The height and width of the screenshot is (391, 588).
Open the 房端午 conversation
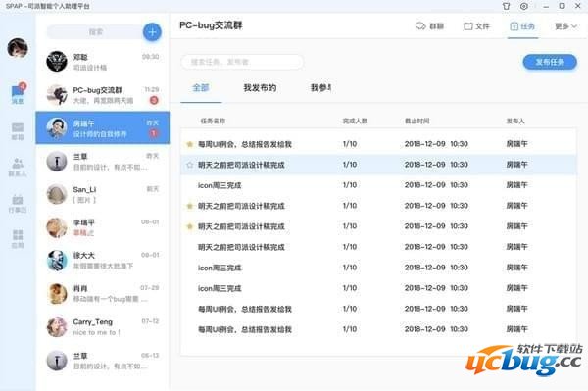pos(103,127)
